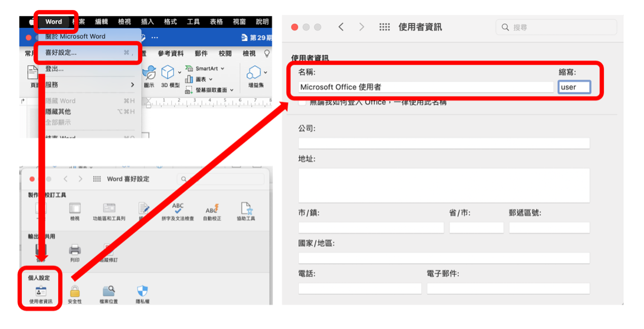Open 自動校正 preferences icon
The image size is (644, 329).
pyautogui.click(x=212, y=210)
